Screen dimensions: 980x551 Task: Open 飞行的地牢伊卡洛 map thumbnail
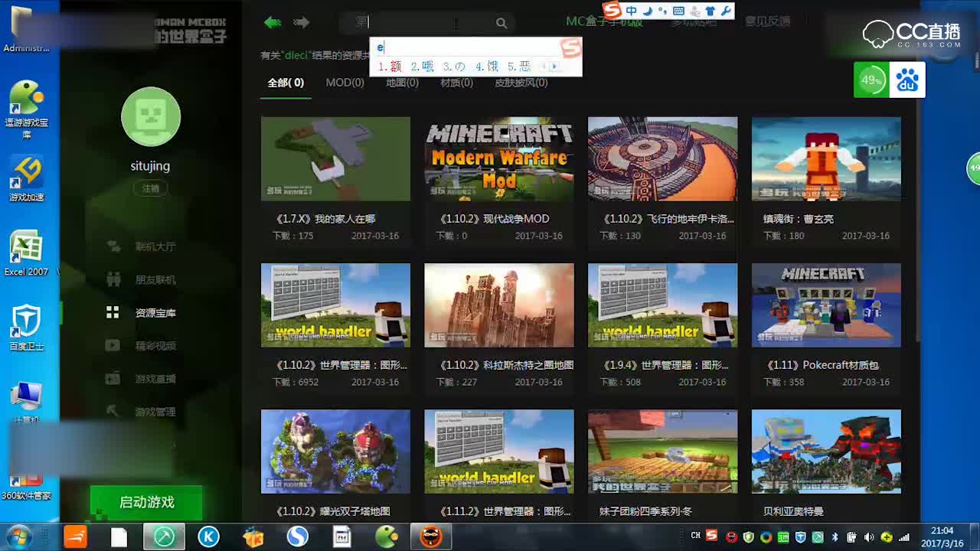662,159
